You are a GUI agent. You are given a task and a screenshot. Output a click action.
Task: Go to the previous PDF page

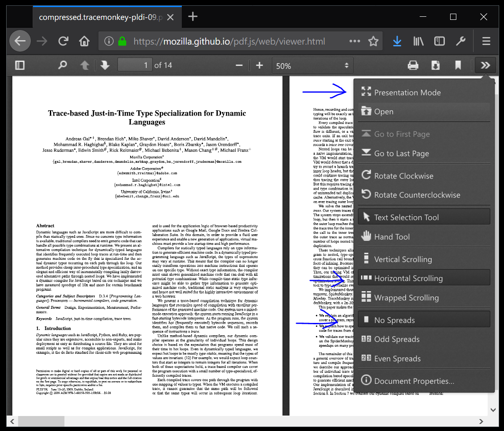85,65
